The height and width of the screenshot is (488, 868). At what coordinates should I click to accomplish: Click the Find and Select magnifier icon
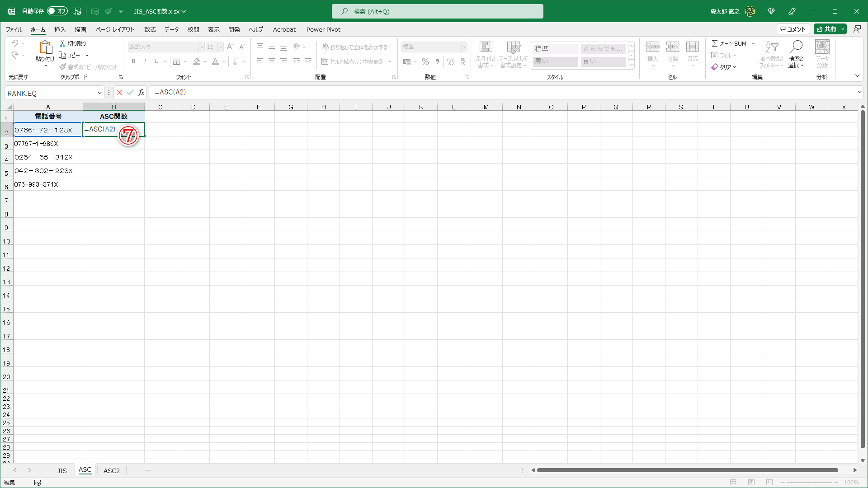tap(796, 47)
